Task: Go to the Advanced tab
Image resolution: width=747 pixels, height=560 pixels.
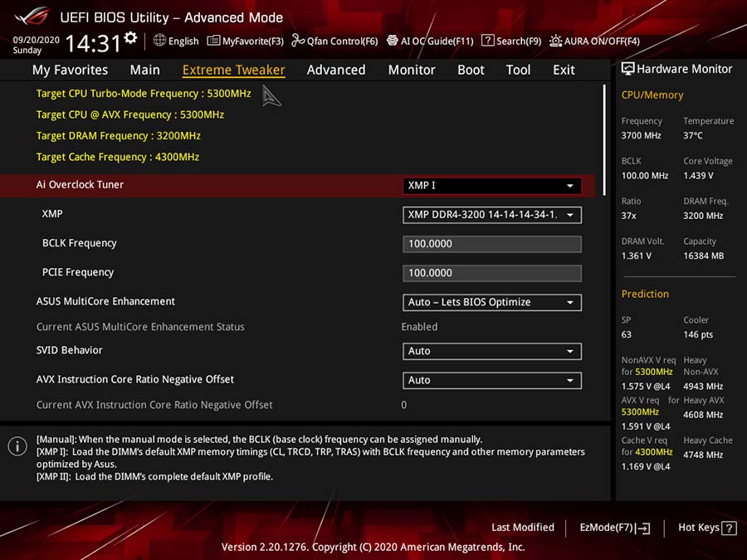Action: pos(336,70)
